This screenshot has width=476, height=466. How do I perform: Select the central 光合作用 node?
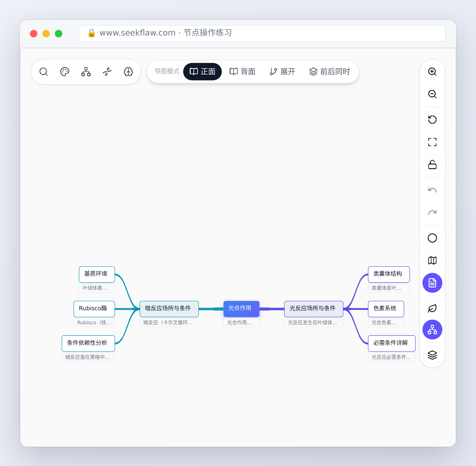pos(241,309)
